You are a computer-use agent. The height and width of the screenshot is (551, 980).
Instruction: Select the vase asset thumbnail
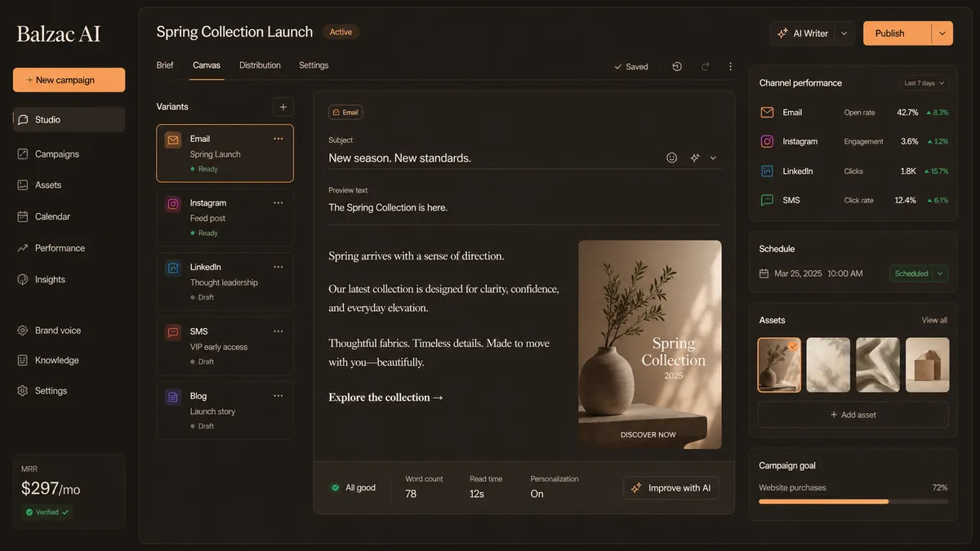pyautogui.click(x=779, y=365)
